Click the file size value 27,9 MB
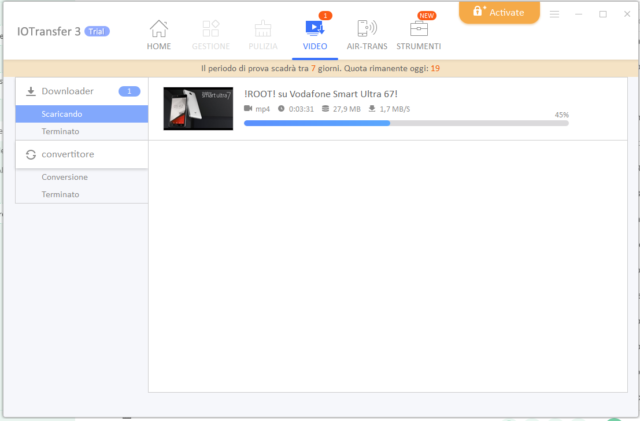Screen dimensions: 640x421 coord(347,109)
